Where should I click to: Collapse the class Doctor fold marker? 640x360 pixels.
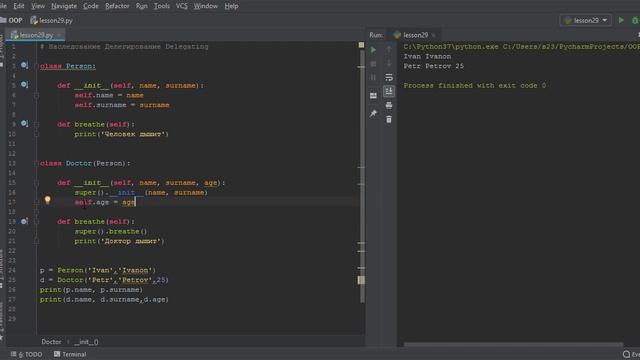click(x=36, y=163)
